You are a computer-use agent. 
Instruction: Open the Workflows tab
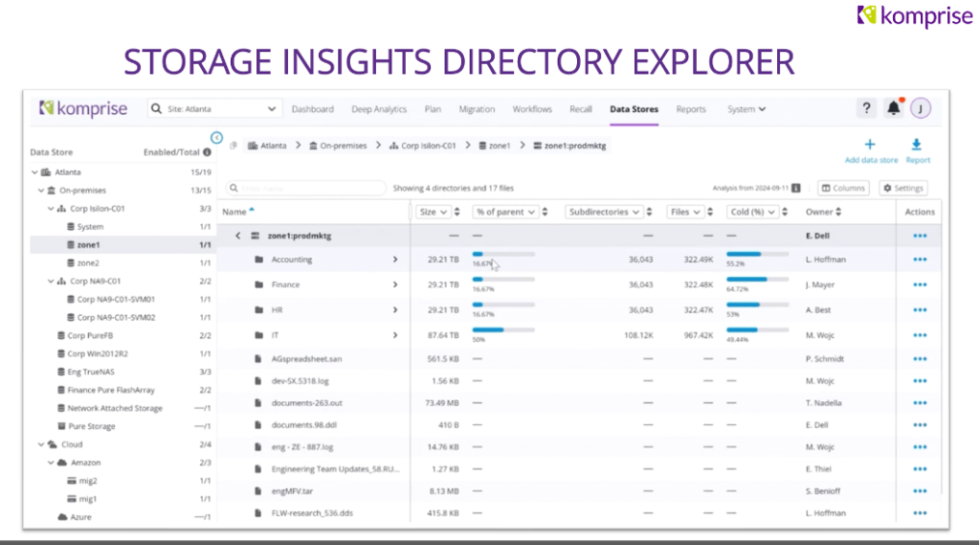click(x=532, y=109)
